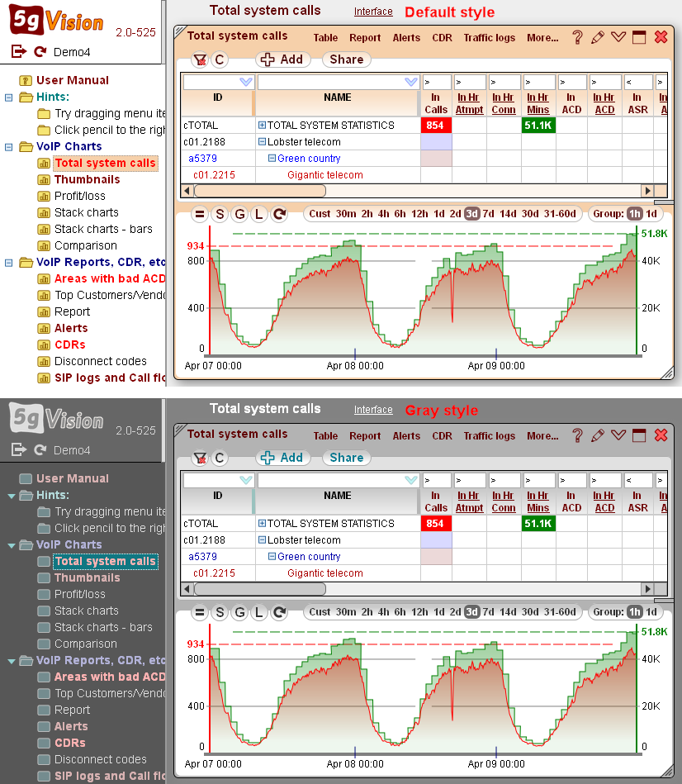Image resolution: width=682 pixels, height=784 pixels.
Task: Click the pencil edit icon in the toolbar
Action: click(598, 38)
